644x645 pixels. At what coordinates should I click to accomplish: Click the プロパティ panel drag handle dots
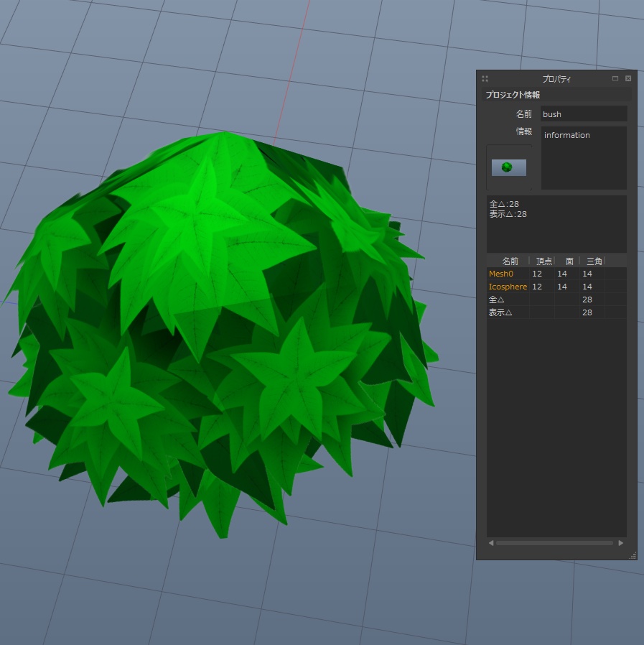point(485,78)
